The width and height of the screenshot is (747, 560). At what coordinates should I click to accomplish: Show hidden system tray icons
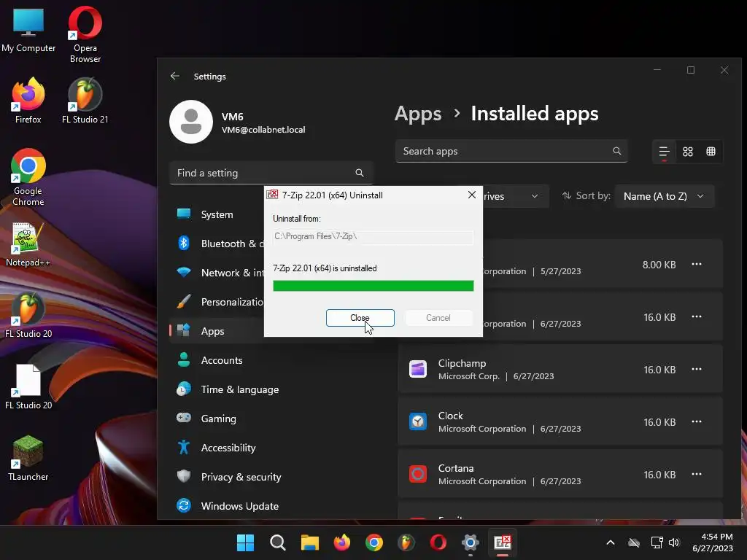click(x=611, y=542)
